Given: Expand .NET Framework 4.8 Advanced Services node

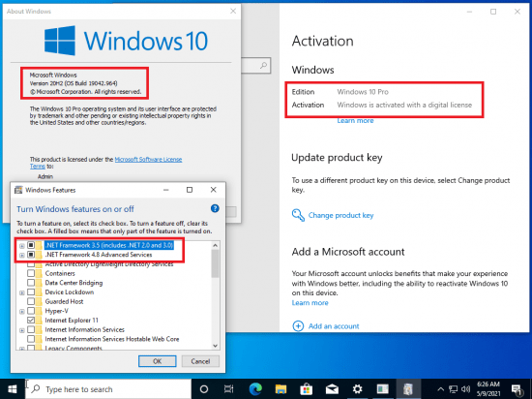Looking at the screenshot, I should [x=22, y=255].
